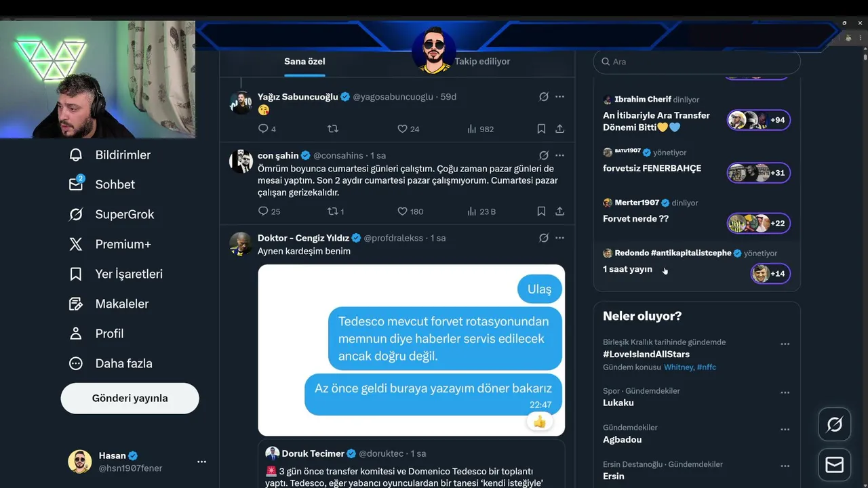This screenshot has width=868, height=488.
Task: Switch to the Sana özel tab
Action: [x=304, y=62]
